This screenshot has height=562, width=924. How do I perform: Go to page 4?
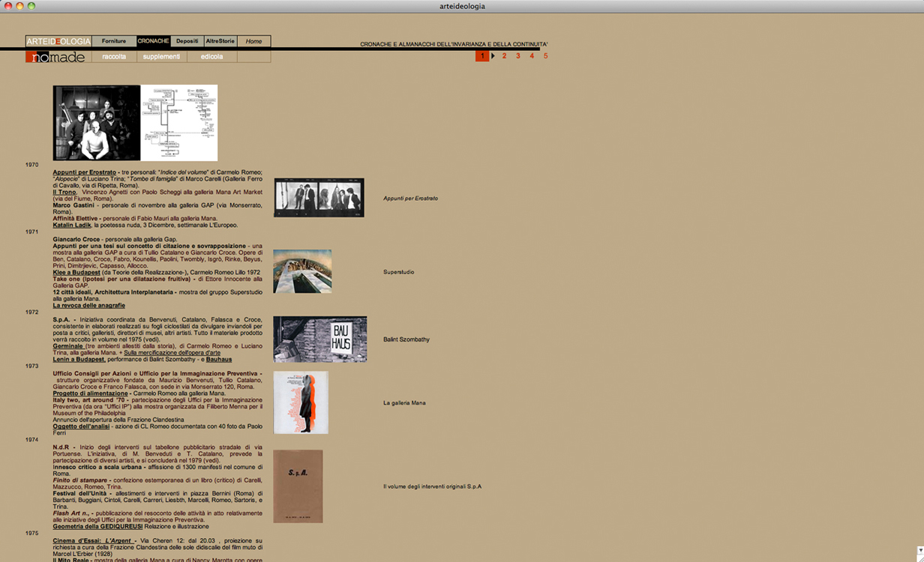[x=532, y=56]
